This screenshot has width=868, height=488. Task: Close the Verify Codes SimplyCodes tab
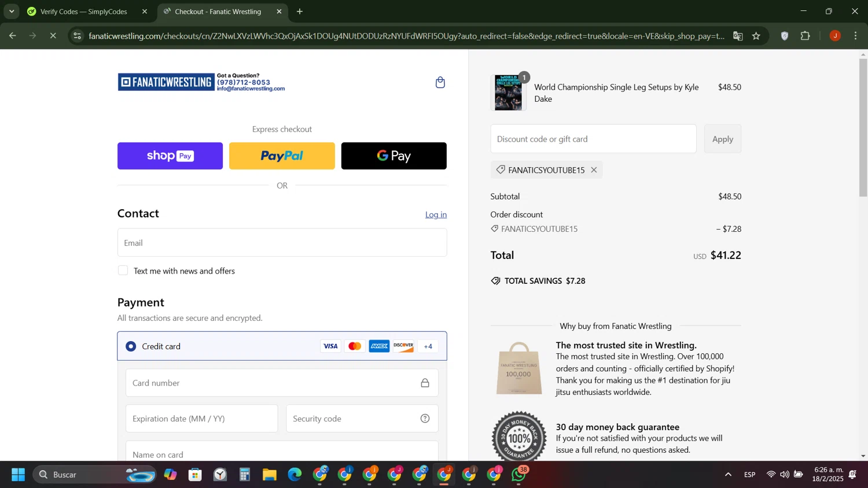[x=145, y=12]
